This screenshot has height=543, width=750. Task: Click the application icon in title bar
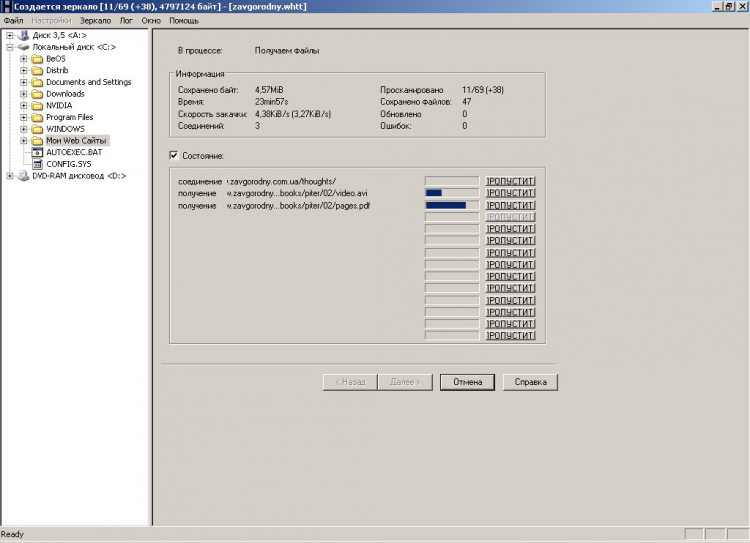(x=6, y=6)
